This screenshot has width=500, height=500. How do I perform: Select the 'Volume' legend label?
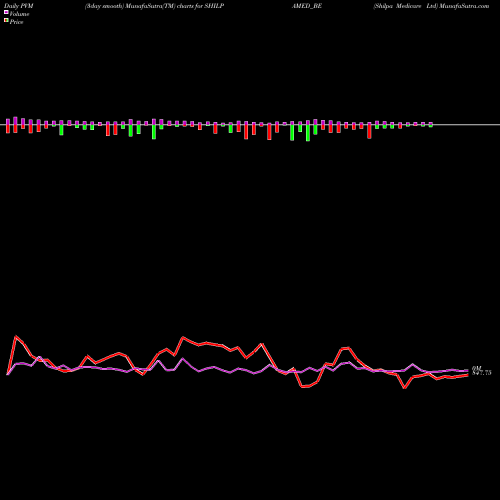19,14
